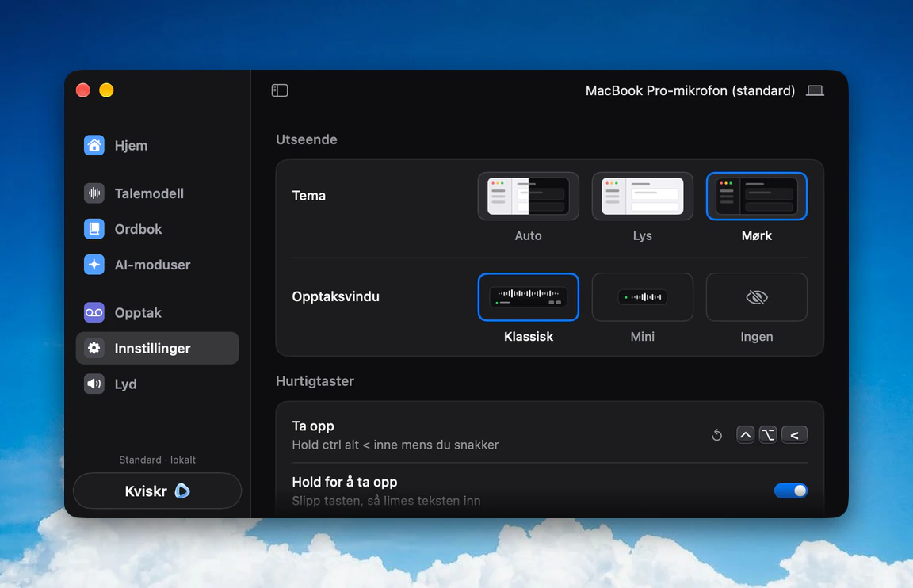Screen dimensions: 913x588
Task: Click the option key cap
Action: pos(768,435)
